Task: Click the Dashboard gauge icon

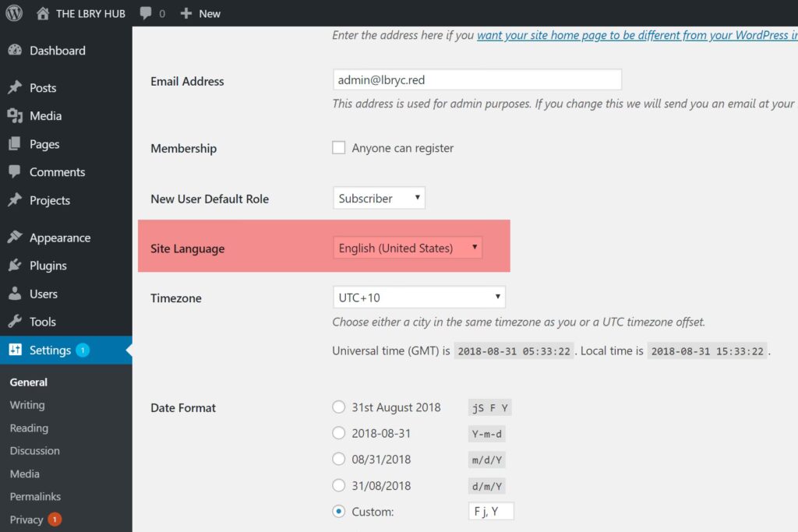Action: pos(15,51)
